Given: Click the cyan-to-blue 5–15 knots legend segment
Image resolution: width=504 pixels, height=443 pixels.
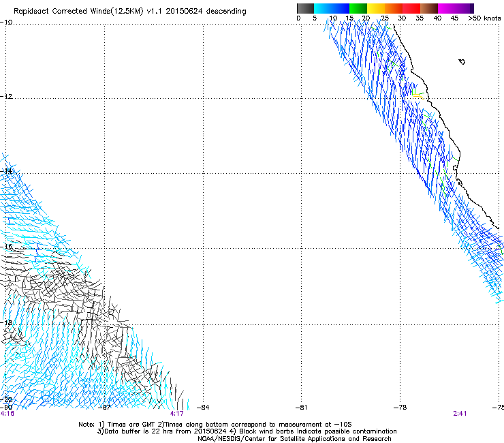Looking at the screenshot, I should [x=332, y=8].
